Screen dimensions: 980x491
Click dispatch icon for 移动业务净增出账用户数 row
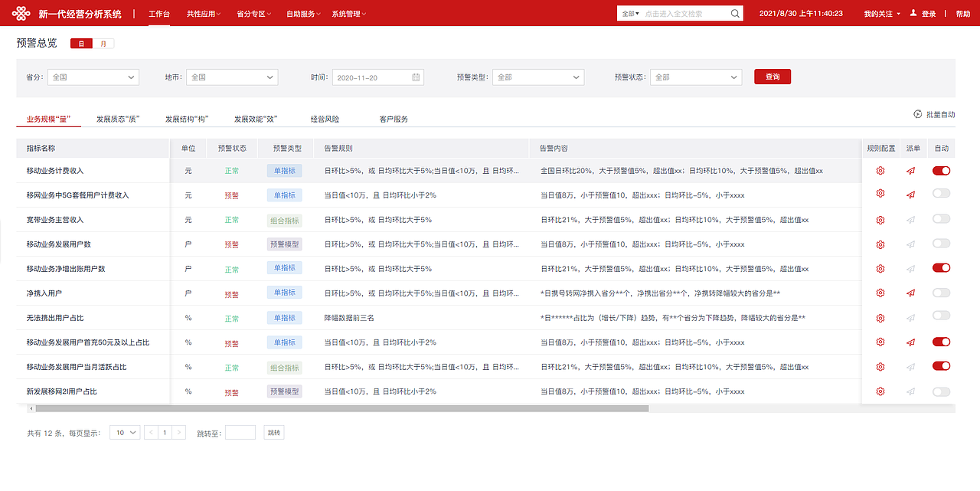point(910,269)
